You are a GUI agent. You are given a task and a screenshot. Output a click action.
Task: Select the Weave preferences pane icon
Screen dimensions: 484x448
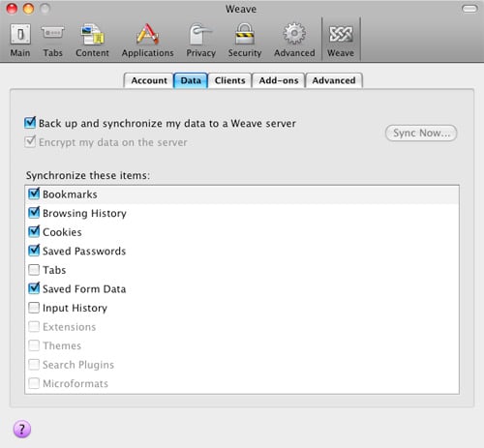pos(341,41)
